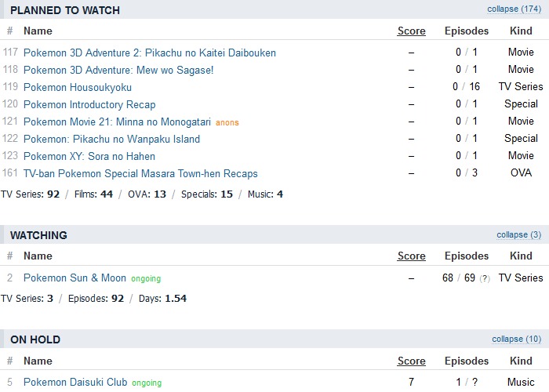Click the (?) icon beside Sun & Moon episodes

tap(485, 279)
